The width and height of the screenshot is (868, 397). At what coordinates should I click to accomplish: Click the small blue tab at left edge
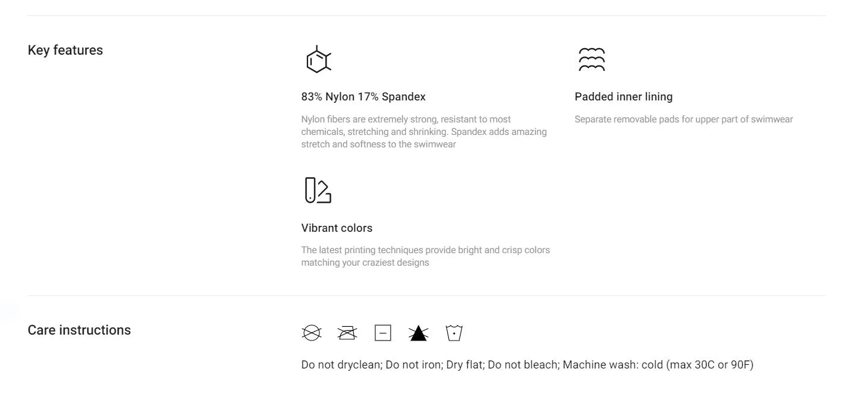click(x=9, y=311)
